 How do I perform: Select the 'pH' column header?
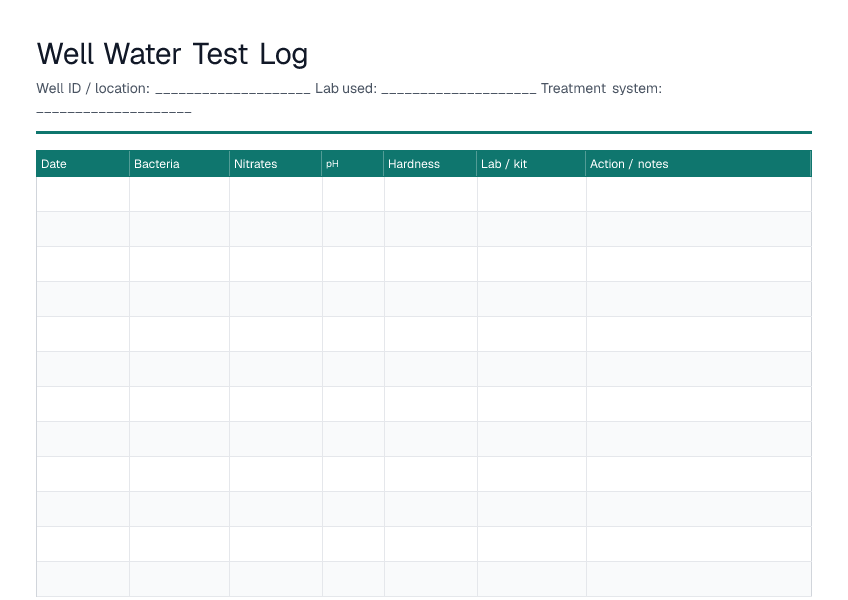(353, 164)
